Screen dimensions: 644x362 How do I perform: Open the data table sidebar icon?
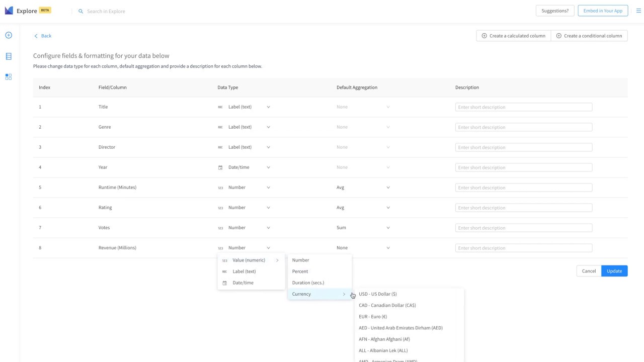point(9,56)
